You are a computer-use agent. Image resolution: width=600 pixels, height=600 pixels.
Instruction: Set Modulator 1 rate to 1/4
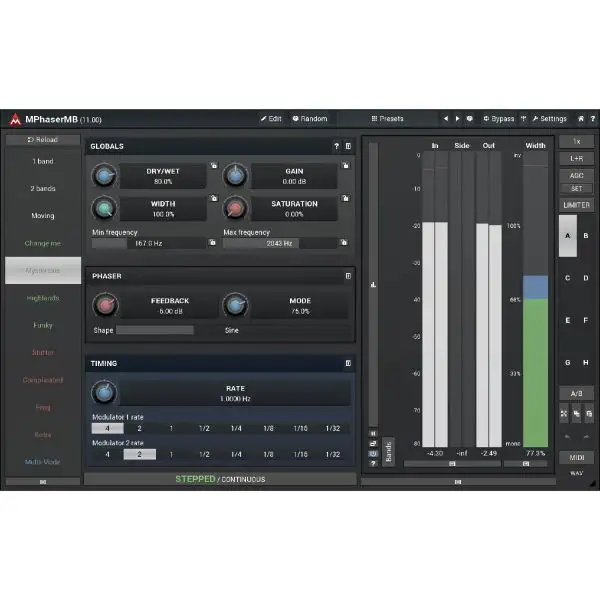(236, 428)
